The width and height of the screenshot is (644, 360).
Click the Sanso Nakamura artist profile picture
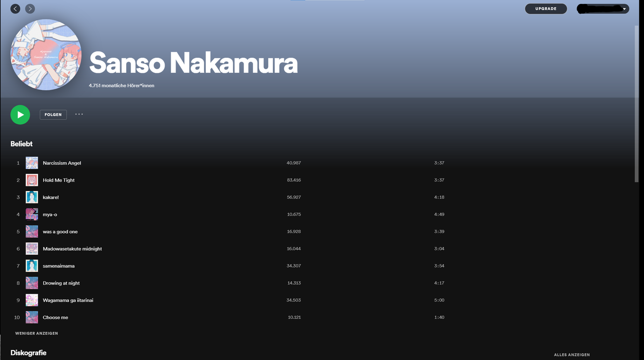click(46, 55)
